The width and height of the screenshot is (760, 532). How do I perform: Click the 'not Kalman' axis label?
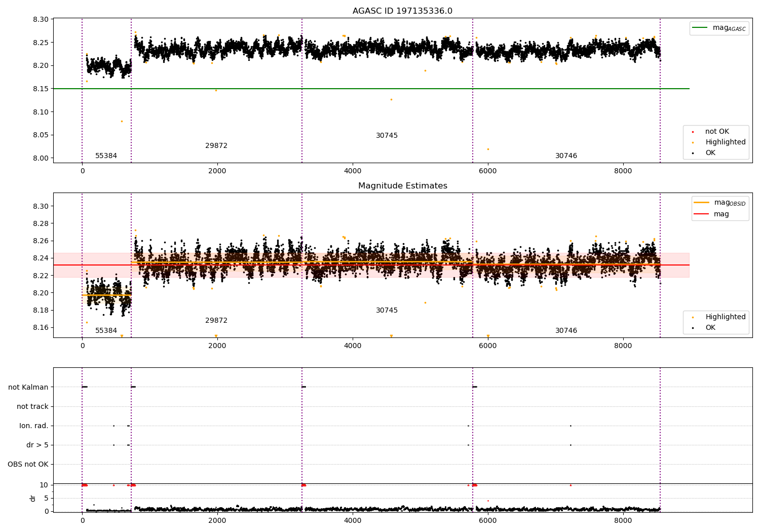click(x=28, y=387)
